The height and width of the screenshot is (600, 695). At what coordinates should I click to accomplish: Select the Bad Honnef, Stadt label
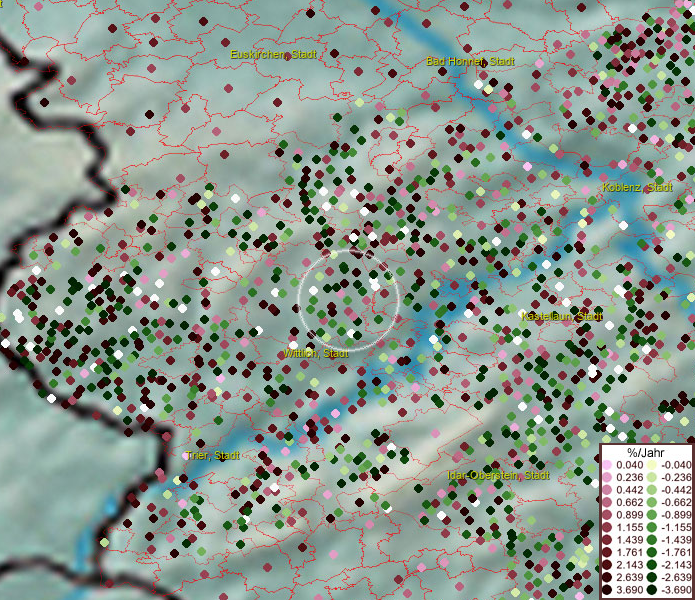[x=470, y=62]
